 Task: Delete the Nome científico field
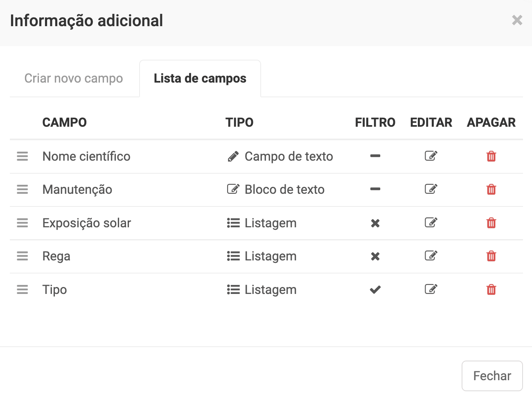[x=491, y=156]
